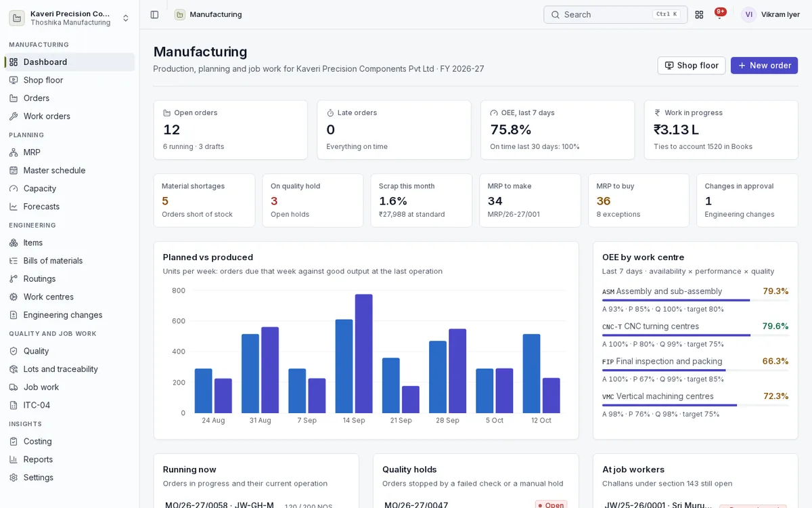Click the MRP/26-27/001 run reference
812x508 pixels.
[514, 215]
